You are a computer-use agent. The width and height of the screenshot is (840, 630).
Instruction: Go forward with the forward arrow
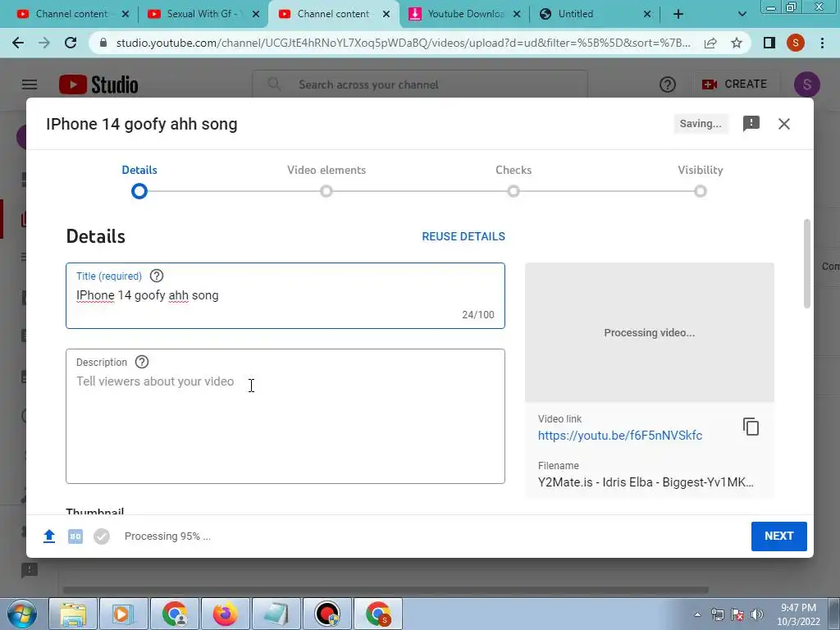pos(44,43)
